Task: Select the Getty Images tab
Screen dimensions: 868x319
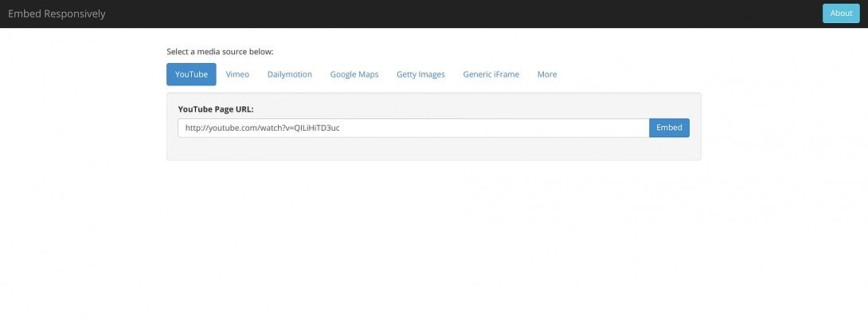Action: tap(420, 74)
